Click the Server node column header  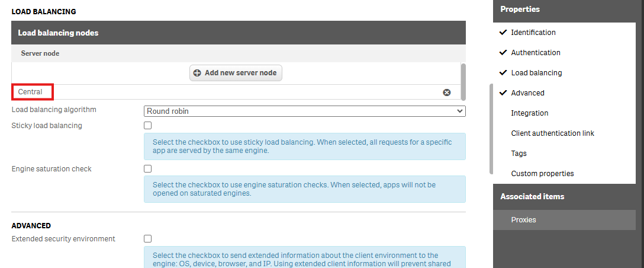[40, 53]
